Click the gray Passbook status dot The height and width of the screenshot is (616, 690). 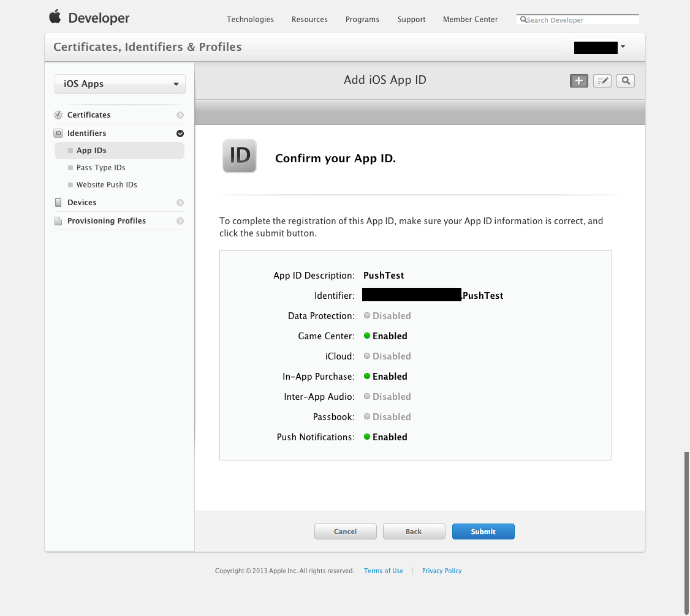pyautogui.click(x=367, y=416)
